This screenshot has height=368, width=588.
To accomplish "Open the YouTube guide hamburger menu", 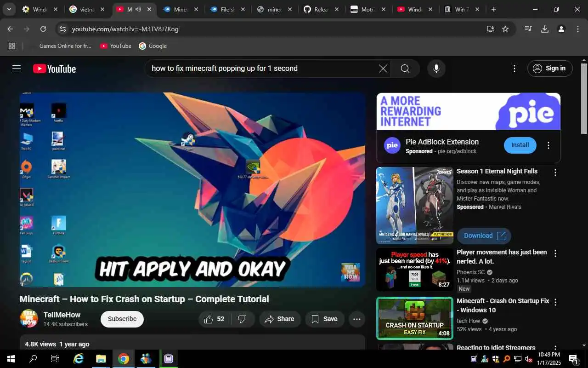I will pyautogui.click(x=17, y=69).
